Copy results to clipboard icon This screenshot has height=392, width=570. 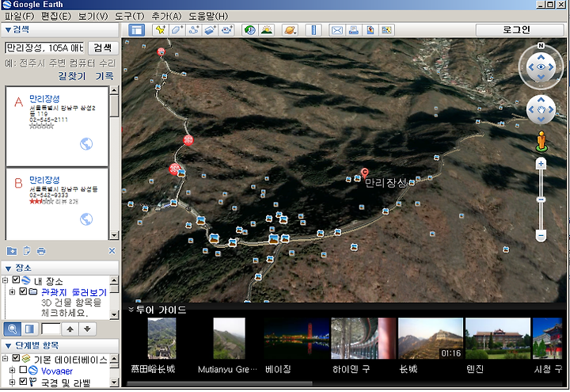[x=27, y=250]
